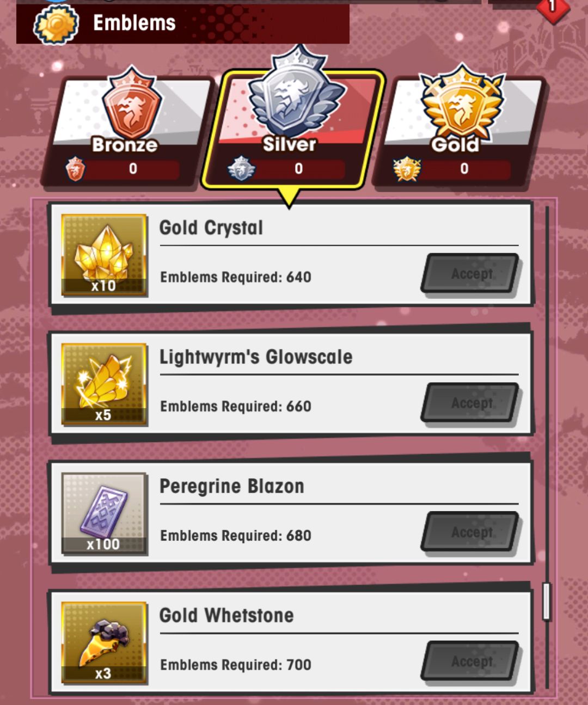Viewport: 588px width, 705px height.
Task: Click the Emblems header gear medal icon
Action: point(56,24)
